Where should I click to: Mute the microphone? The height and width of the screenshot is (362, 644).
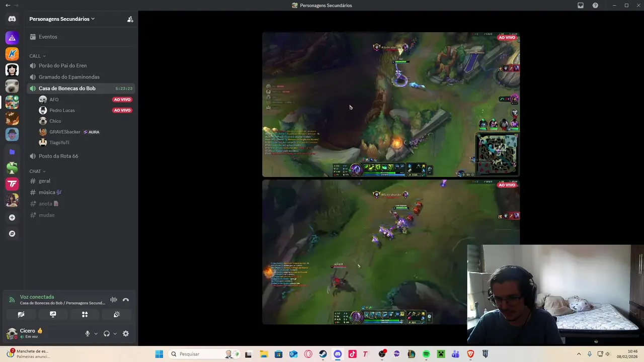coord(87,333)
